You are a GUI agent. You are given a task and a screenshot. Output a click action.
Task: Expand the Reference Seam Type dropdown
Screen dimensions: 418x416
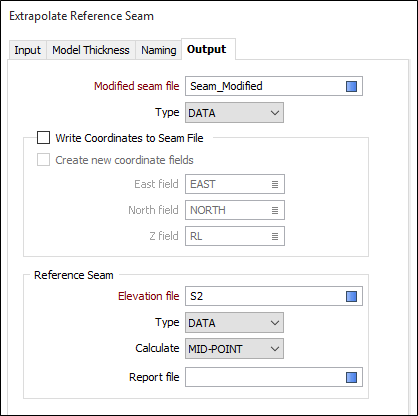(234, 322)
